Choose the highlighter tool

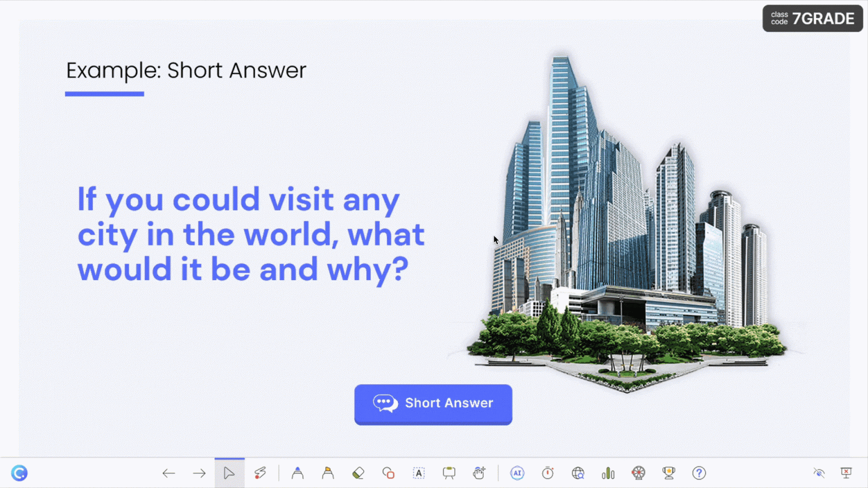pyautogui.click(x=328, y=473)
